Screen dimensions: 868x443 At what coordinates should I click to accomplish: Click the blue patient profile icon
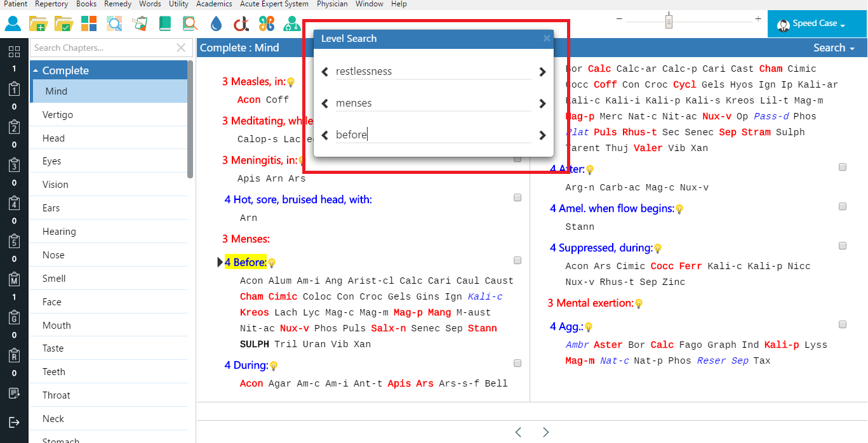point(13,24)
